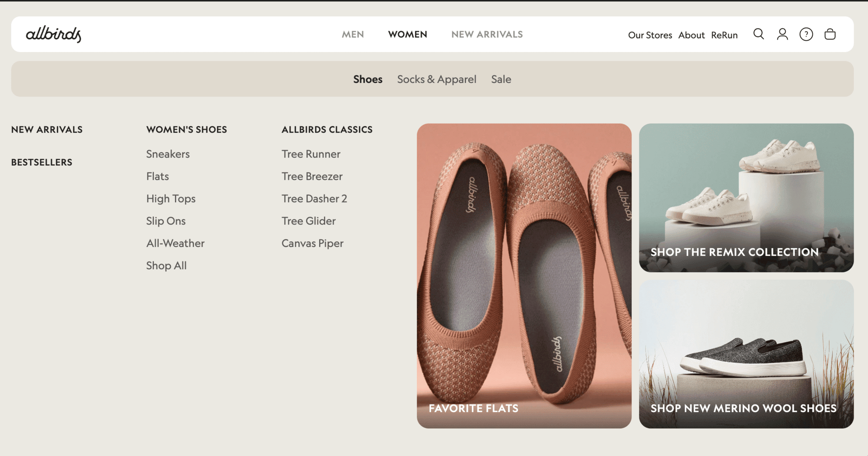
Task: Visit the ReRun page
Action: (x=724, y=35)
